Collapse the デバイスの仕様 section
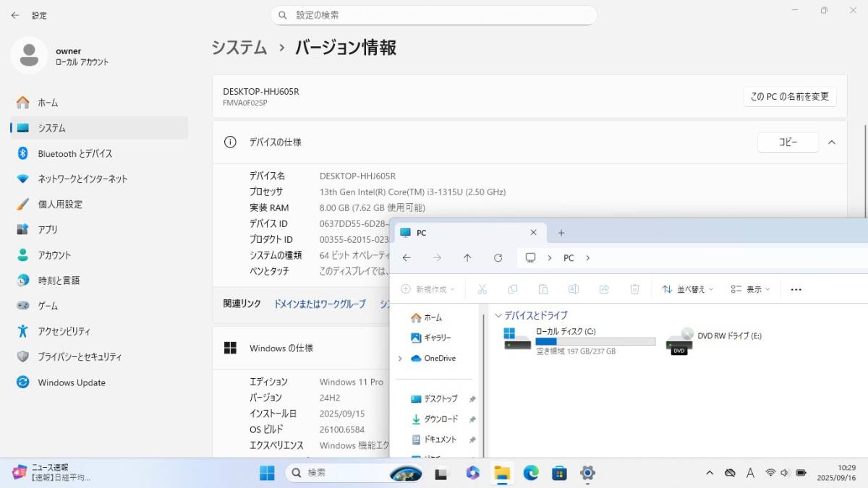This screenshot has width=868, height=488. (831, 142)
